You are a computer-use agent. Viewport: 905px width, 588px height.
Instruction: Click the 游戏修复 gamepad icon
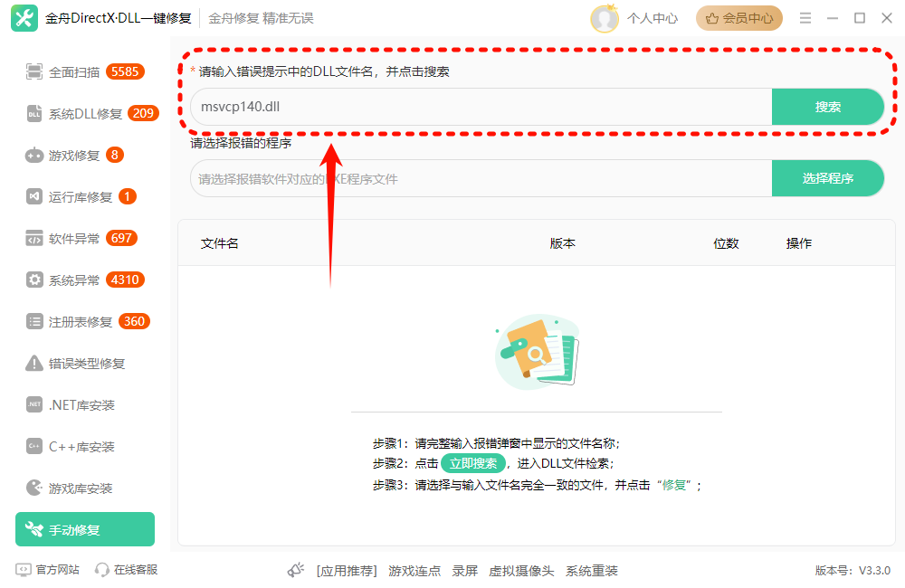click(x=34, y=156)
